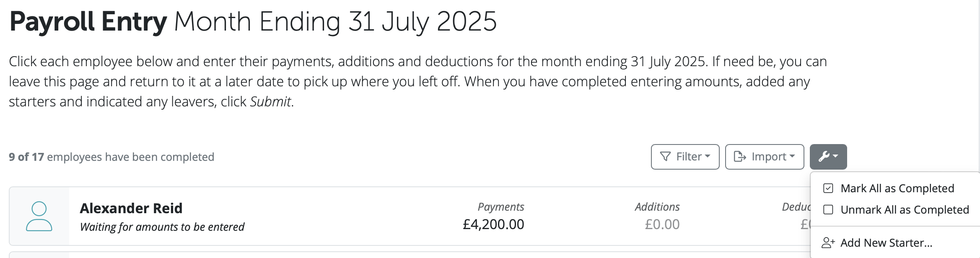Click the Payroll Entry heading
Viewport: 980px width, 258px height.
click(88, 22)
